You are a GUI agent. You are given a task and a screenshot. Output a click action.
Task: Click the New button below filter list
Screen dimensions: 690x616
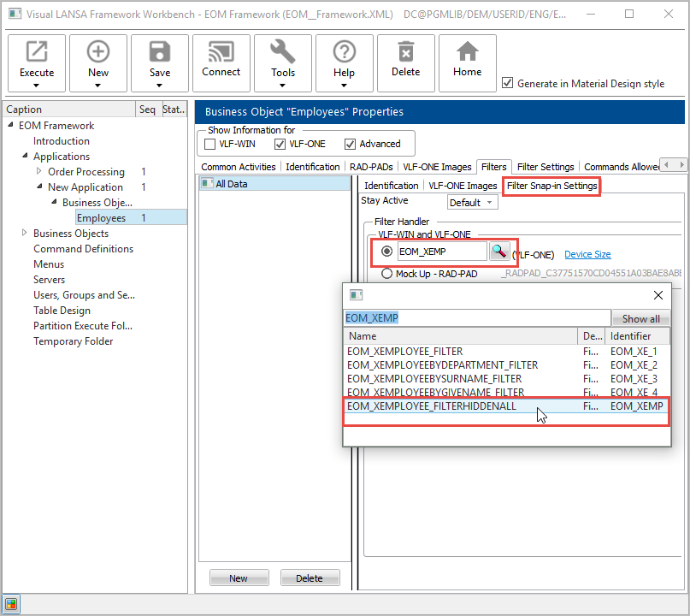239,577
